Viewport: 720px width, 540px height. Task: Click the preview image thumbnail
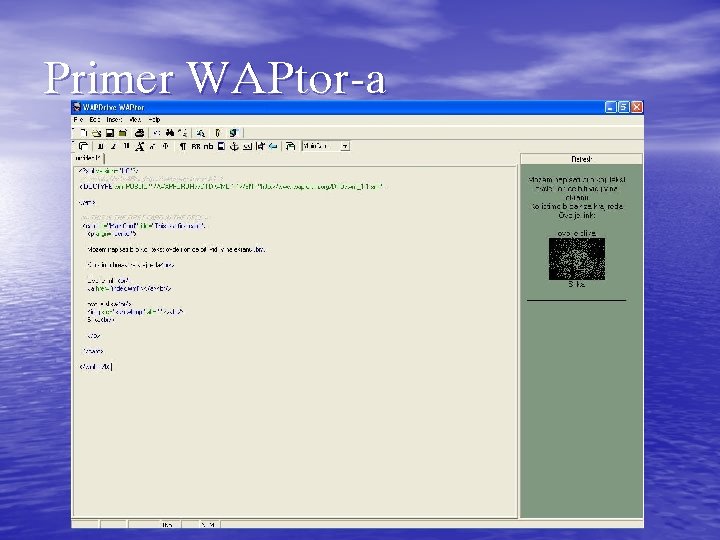[x=577, y=259]
